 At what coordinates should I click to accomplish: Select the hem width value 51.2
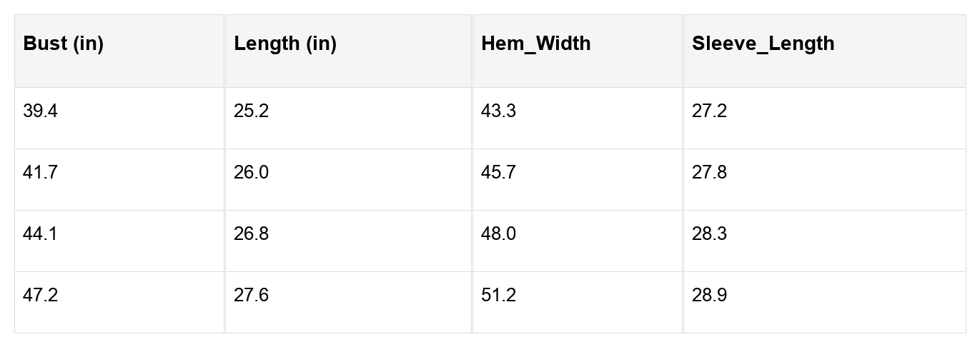pos(498,296)
